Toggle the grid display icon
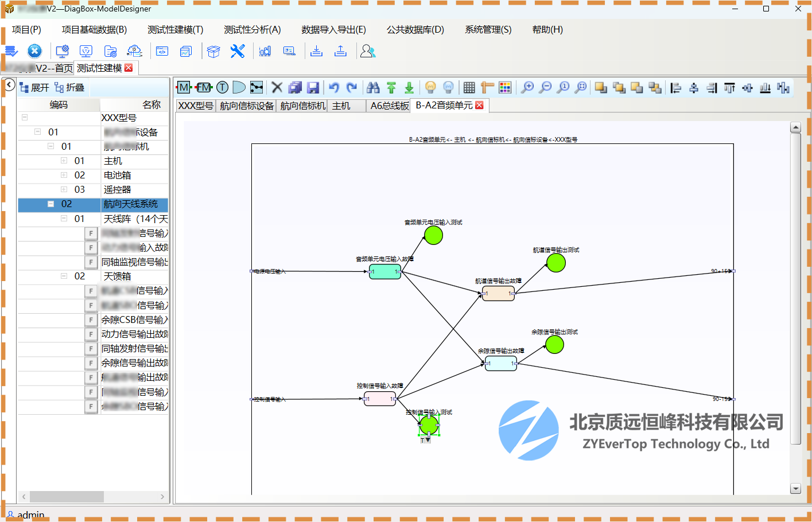 [x=469, y=87]
